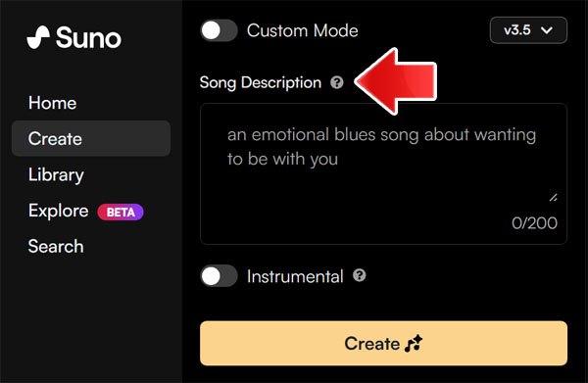Open the v3.5 version dropdown
The image size is (588, 383).
[x=528, y=30]
